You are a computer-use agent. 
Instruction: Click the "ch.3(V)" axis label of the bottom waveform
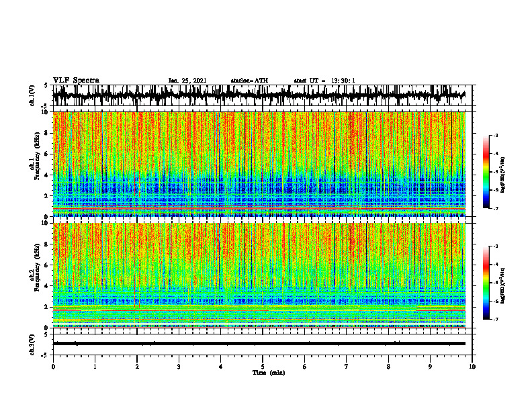(32, 345)
